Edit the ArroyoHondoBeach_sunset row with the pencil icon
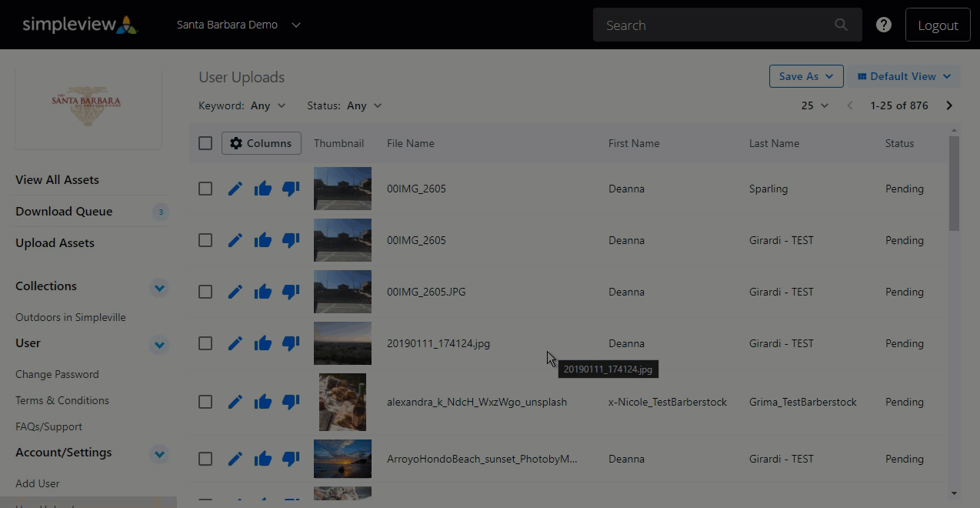The image size is (980, 508). tap(235, 459)
